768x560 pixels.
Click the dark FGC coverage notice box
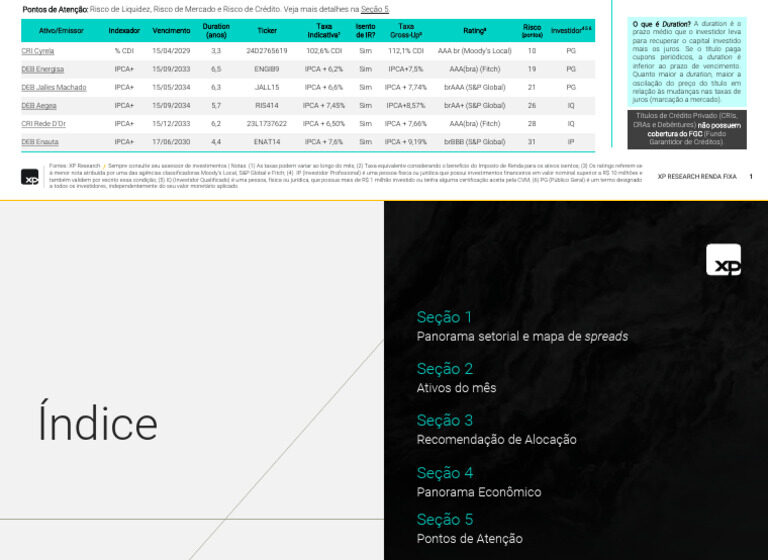tap(687, 129)
